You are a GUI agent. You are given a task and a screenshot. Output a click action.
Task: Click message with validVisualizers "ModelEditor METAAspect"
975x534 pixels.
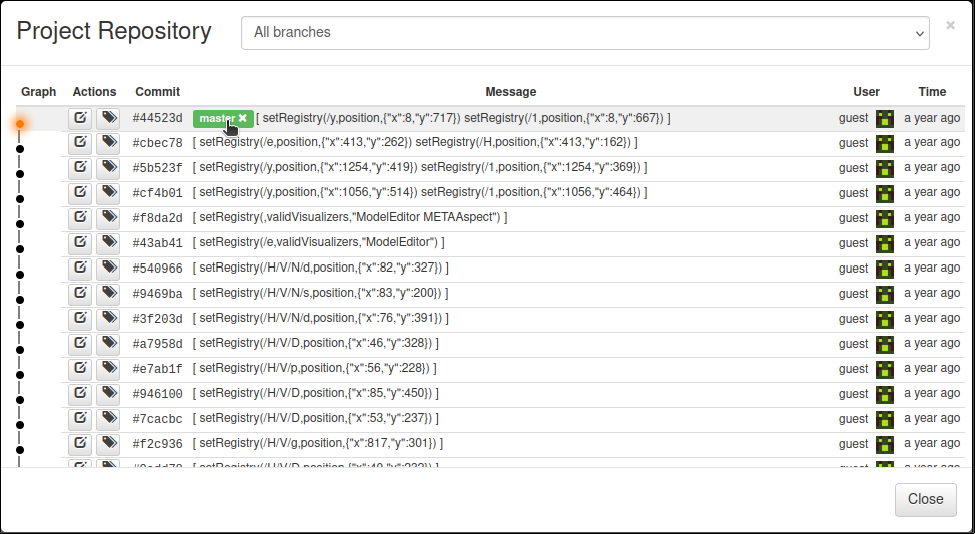pyautogui.click(x=350, y=217)
